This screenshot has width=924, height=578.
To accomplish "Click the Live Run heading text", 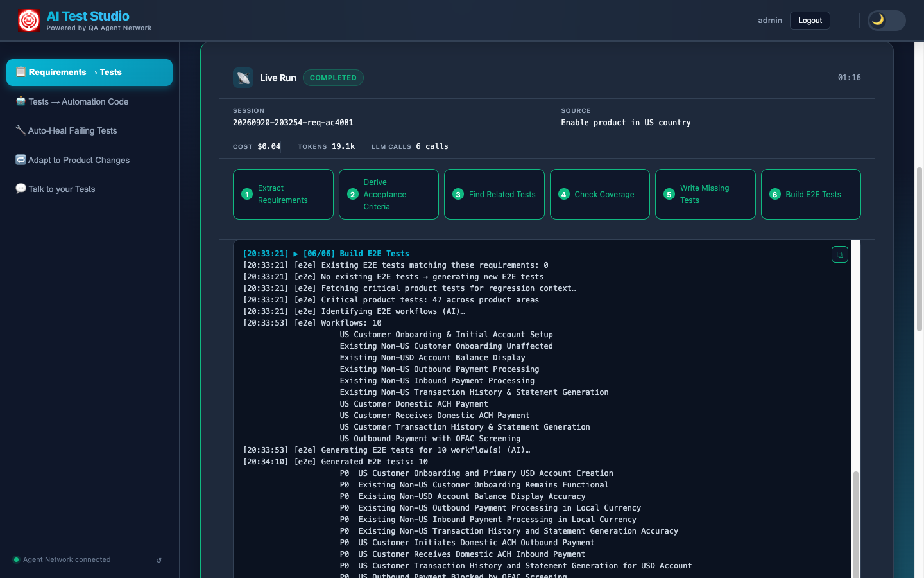I will click(x=278, y=78).
